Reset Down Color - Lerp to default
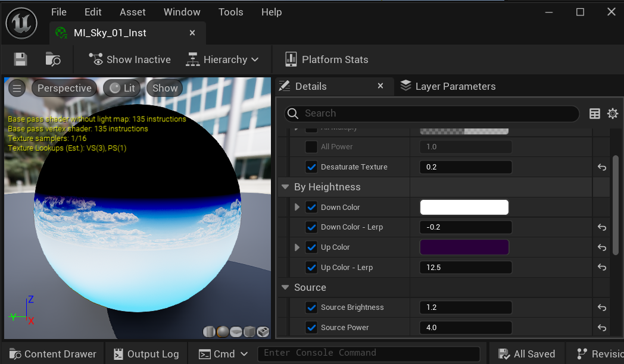 click(602, 227)
